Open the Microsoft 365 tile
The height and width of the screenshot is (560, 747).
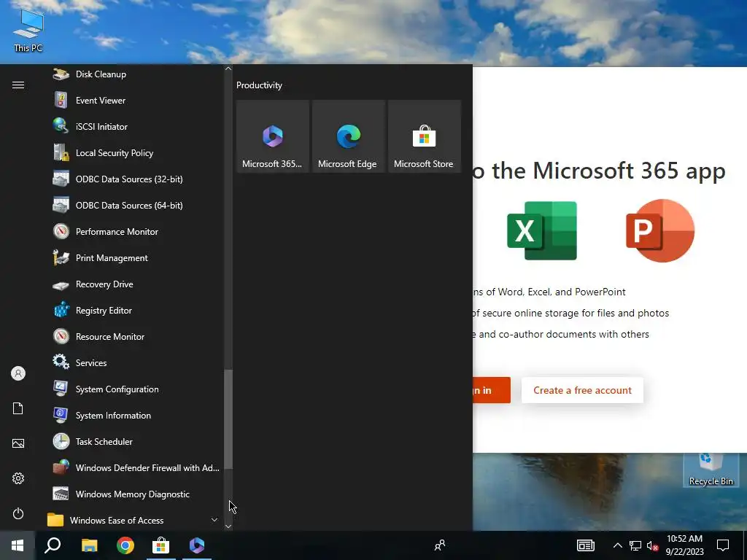[273, 136]
